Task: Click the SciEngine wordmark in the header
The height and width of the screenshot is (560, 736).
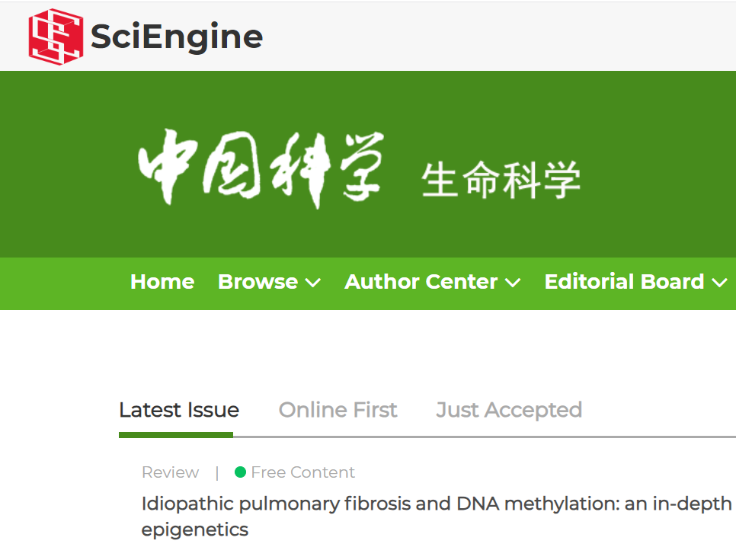Action: (176, 36)
